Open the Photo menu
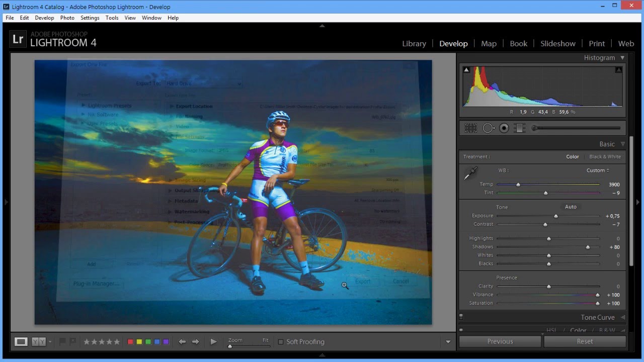The width and height of the screenshot is (644, 362). (67, 18)
